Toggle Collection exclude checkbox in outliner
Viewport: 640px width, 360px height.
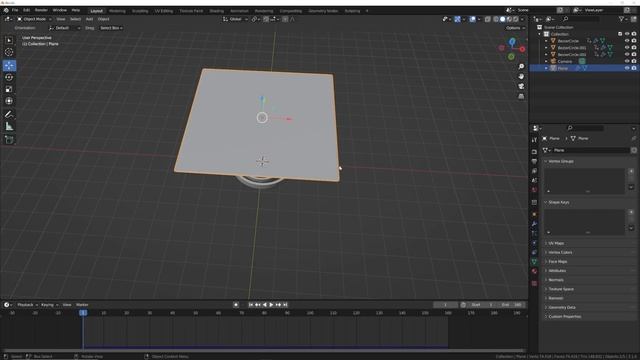(620, 34)
